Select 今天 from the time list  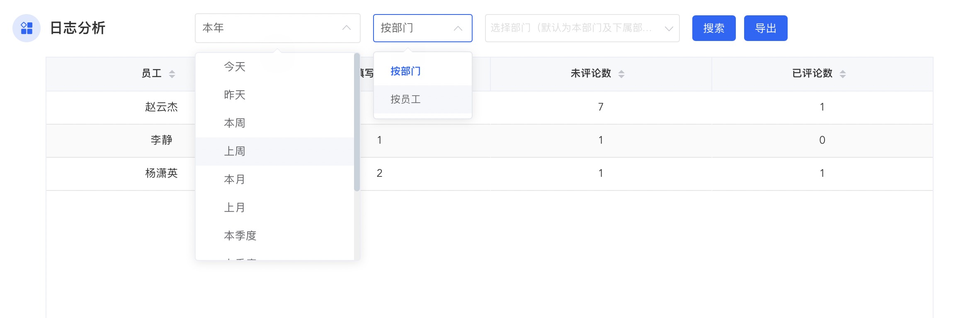(x=235, y=67)
